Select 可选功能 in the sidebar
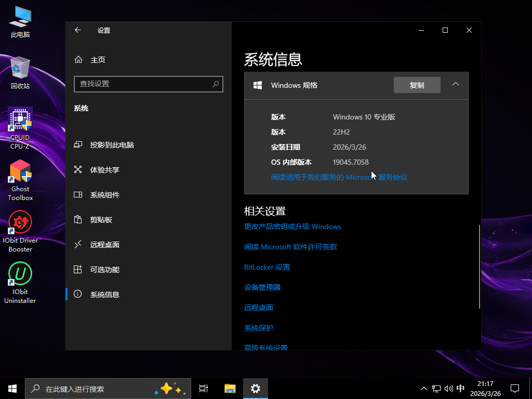532x399 pixels. coord(104,270)
